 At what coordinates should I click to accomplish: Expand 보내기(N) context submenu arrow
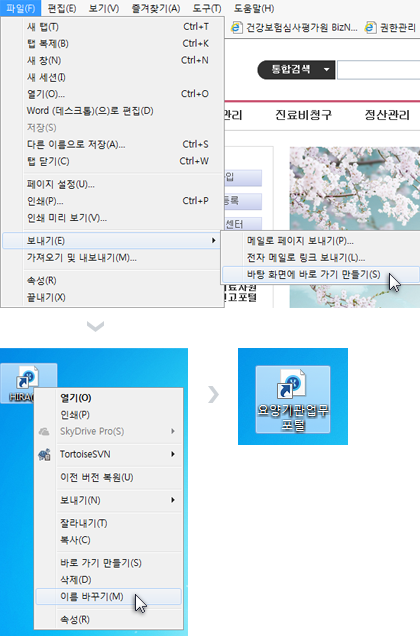[173, 500]
